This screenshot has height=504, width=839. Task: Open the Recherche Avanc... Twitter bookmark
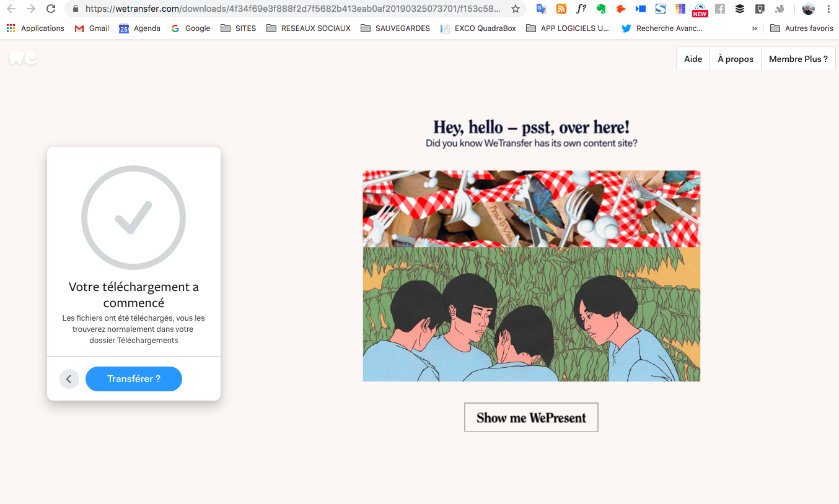click(x=662, y=28)
